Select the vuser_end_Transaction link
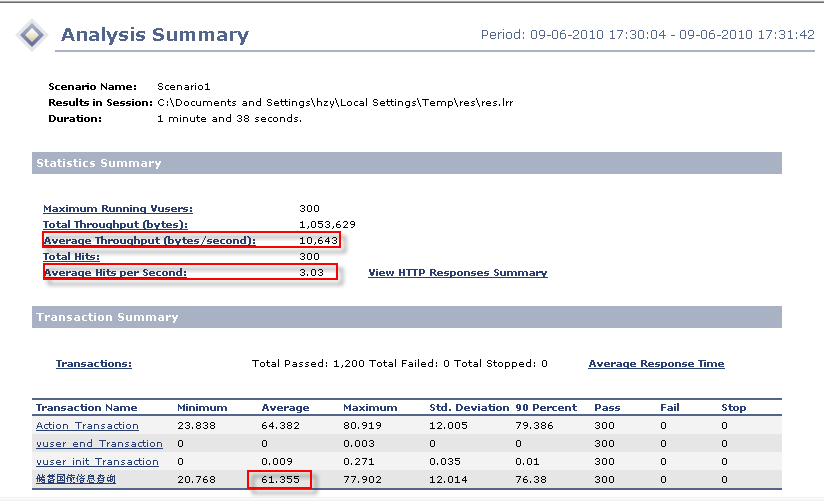Image resolution: width=824 pixels, height=501 pixels. click(99, 444)
